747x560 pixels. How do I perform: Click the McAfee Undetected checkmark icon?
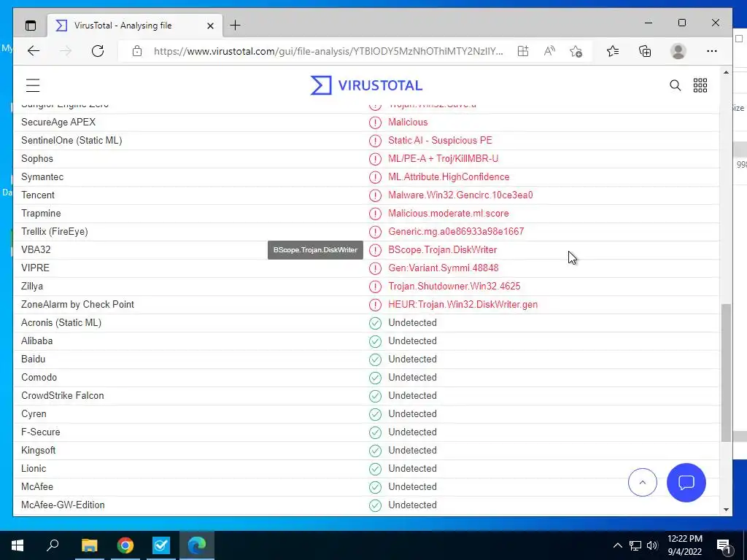tap(376, 486)
